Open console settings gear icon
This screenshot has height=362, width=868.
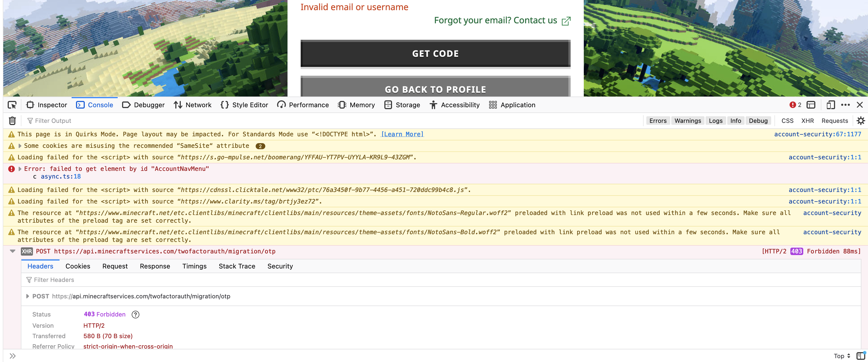[860, 121]
